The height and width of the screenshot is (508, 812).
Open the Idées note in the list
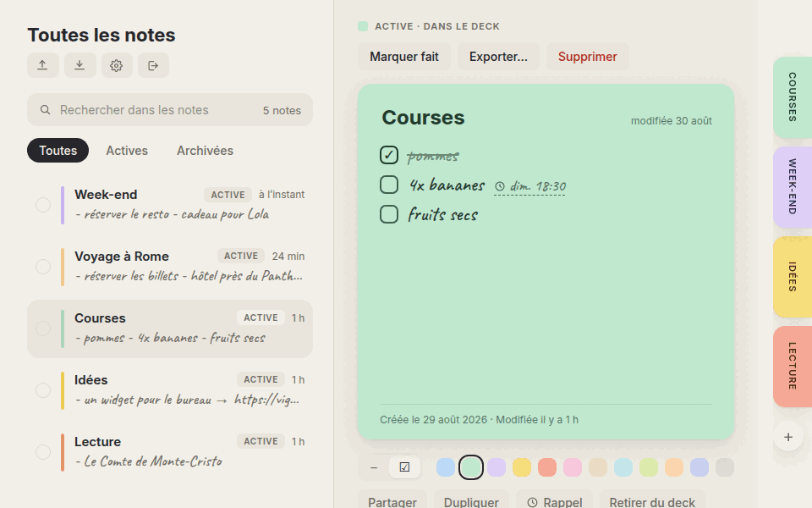point(170,390)
